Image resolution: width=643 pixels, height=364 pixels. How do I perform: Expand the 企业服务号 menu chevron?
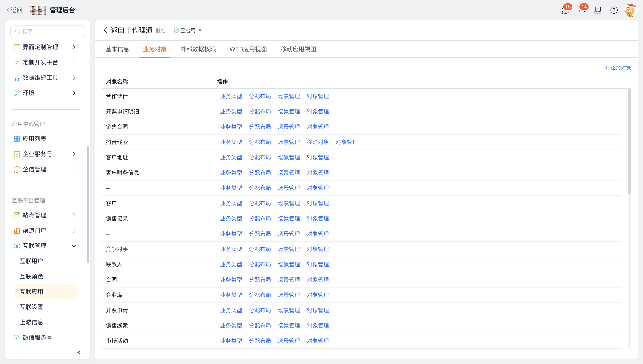click(74, 154)
